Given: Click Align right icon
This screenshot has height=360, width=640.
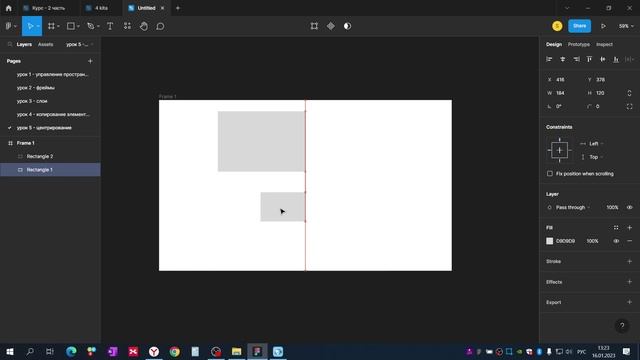Looking at the screenshot, I should point(576,59).
